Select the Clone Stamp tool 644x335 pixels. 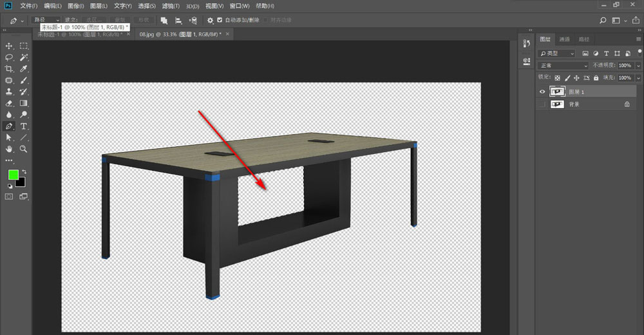[x=9, y=92]
